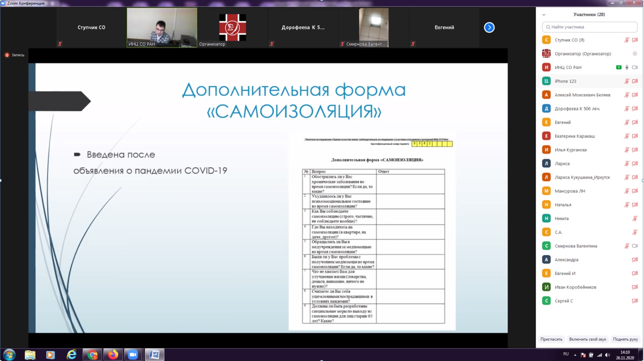Click the next participants arrow in video strip
This screenshot has height=361, width=644.
pyautogui.click(x=489, y=28)
